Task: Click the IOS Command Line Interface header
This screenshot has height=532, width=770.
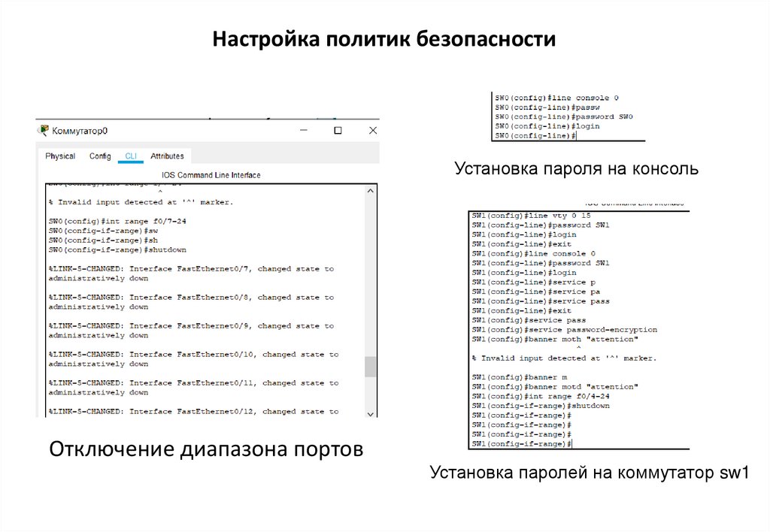Action: (x=211, y=174)
